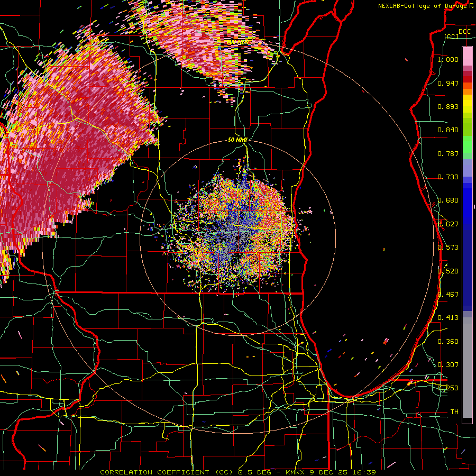Pick the gray lower segment of color bar
This screenshot has height=476, width=476.
pyautogui.click(x=467, y=368)
